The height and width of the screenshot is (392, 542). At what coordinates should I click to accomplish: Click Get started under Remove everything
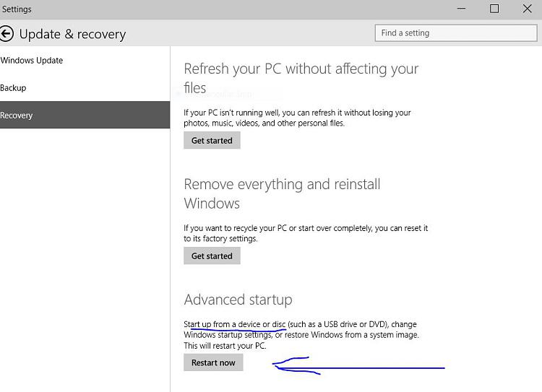click(212, 256)
